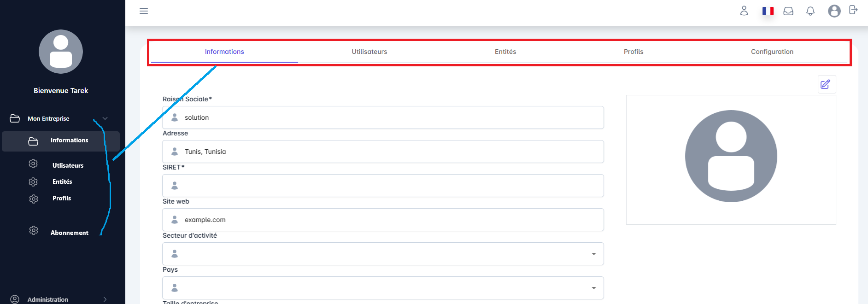Collapse the Mon Entreprise menu

(x=105, y=118)
